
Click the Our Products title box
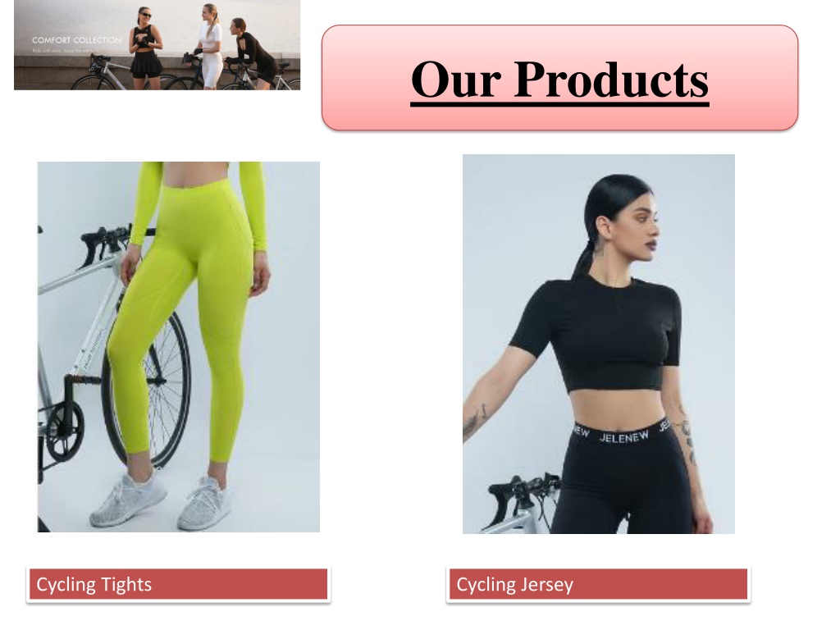559,78
